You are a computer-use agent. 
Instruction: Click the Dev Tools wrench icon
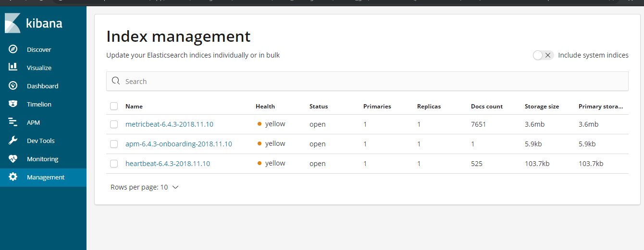pos(13,141)
